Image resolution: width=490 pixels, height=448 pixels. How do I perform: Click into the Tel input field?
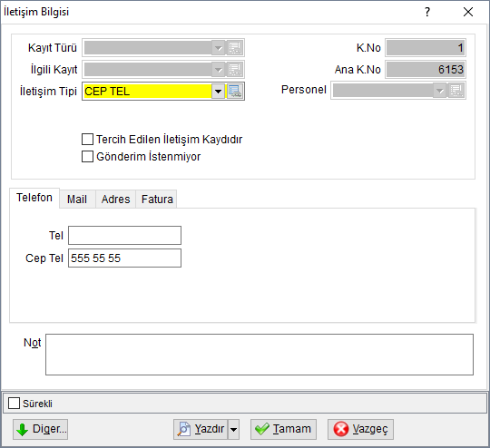click(124, 235)
